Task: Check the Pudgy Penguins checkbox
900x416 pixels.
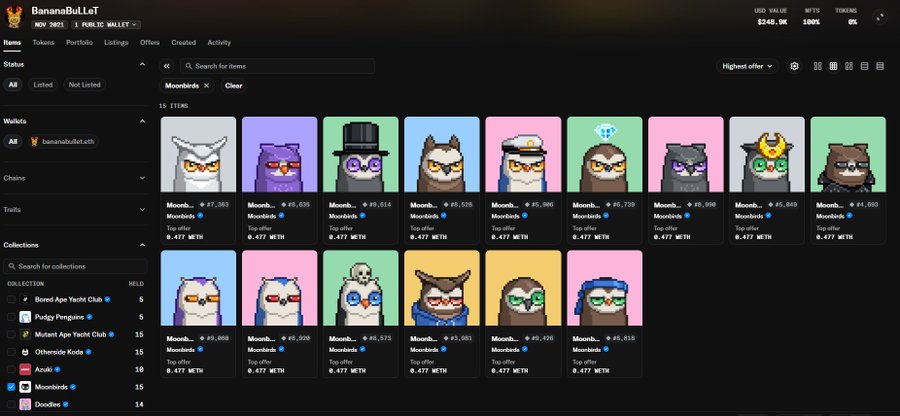Action: pyautogui.click(x=11, y=317)
